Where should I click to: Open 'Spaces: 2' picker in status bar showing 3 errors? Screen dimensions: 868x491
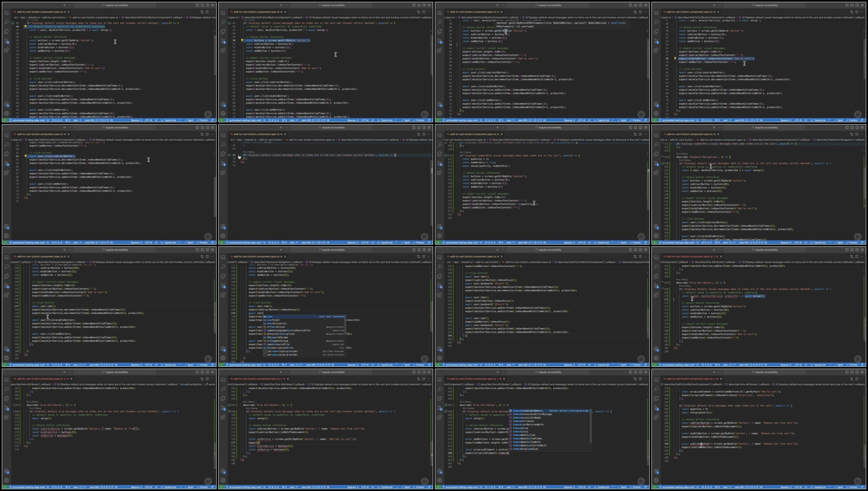coord(786,365)
